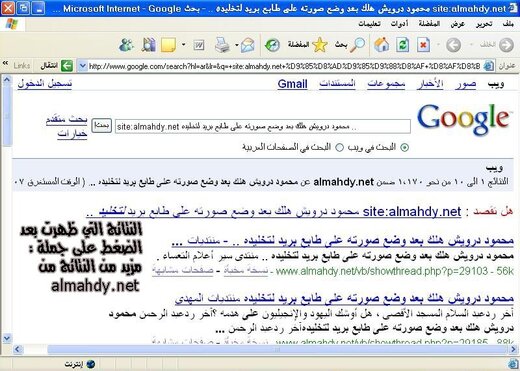Print the page with printer icon

pyautogui.click(x=222, y=45)
